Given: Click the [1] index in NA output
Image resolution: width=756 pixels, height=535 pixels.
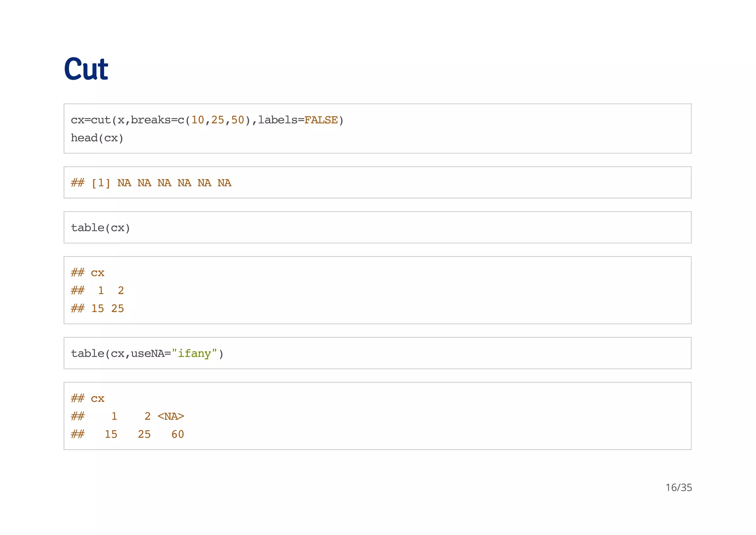Looking at the screenshot, I should click(x=100, y=183).
